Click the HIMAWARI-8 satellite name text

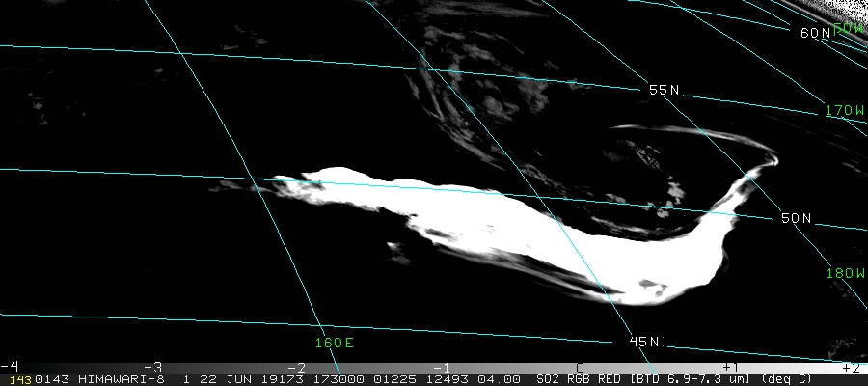(x=112, y=379)
